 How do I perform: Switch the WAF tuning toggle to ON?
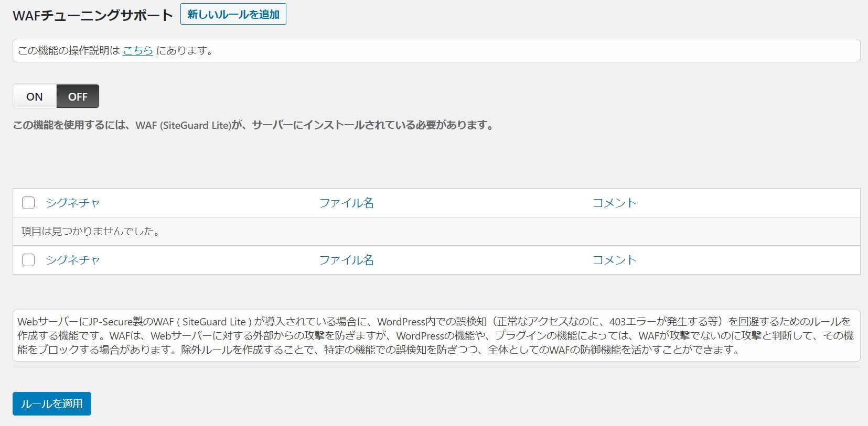[x=35, y=96]
